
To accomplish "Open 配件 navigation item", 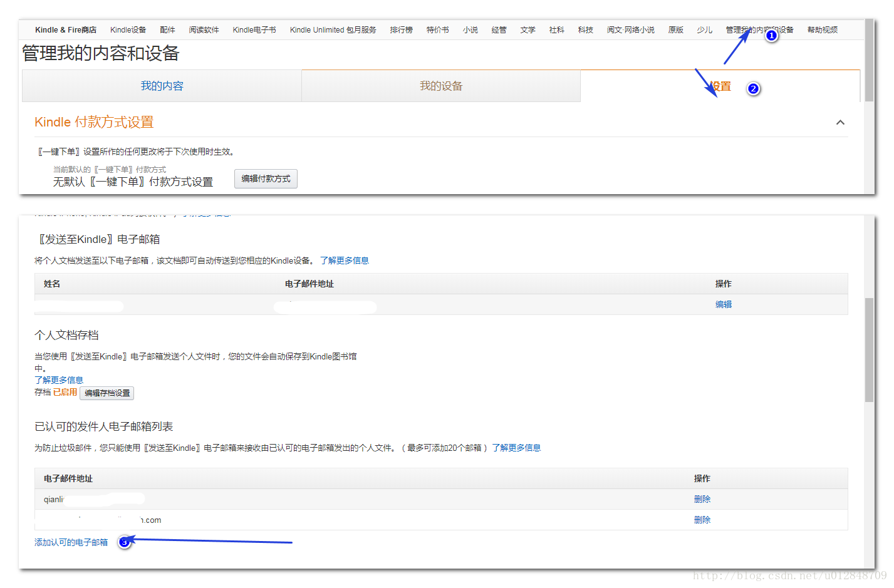I will click(167, 30).
